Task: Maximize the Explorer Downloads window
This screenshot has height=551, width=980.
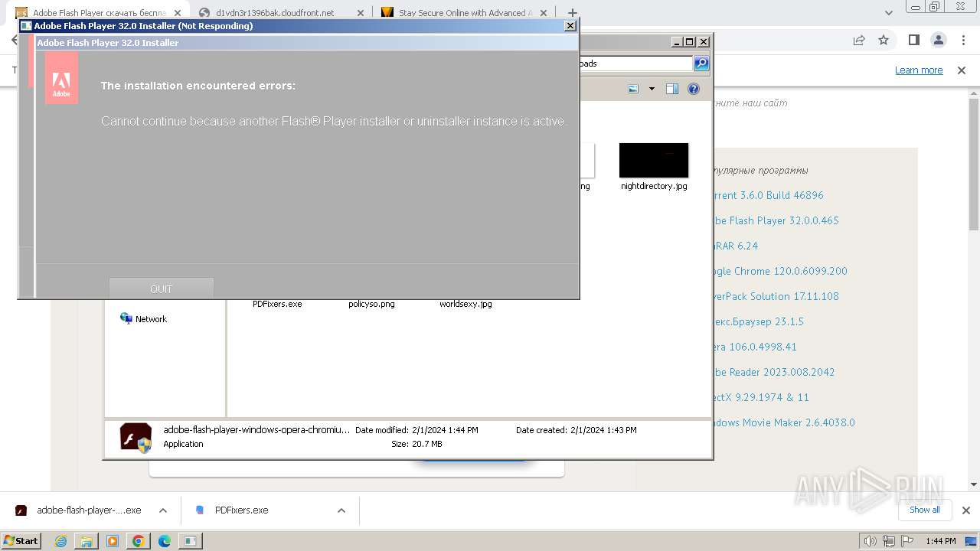Action: [x=689, y=42]
